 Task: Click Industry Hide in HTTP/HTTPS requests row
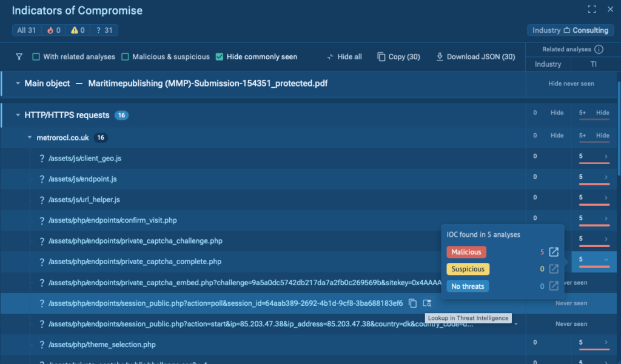(x=557, y=113)
